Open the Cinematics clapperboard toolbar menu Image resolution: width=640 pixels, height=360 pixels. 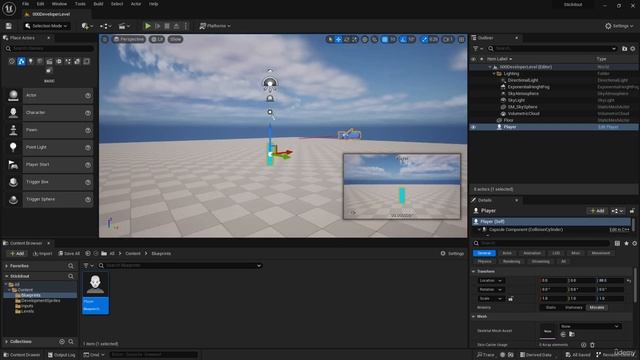click(124, 26)
